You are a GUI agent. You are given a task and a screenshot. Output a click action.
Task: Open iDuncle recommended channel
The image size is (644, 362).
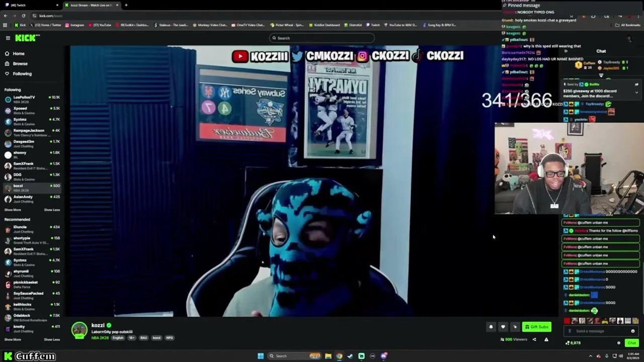[x=32, y=229]
